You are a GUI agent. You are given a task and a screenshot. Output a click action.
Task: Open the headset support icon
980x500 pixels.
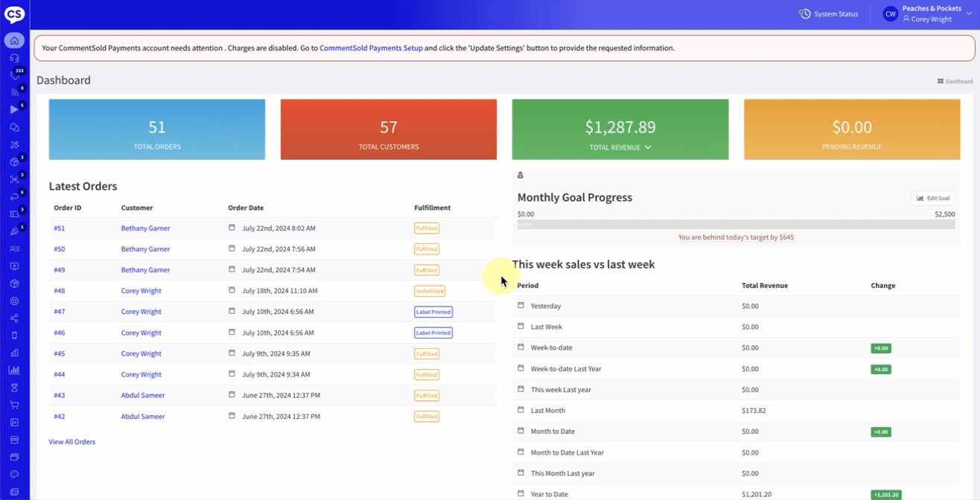tap(14, 58)
